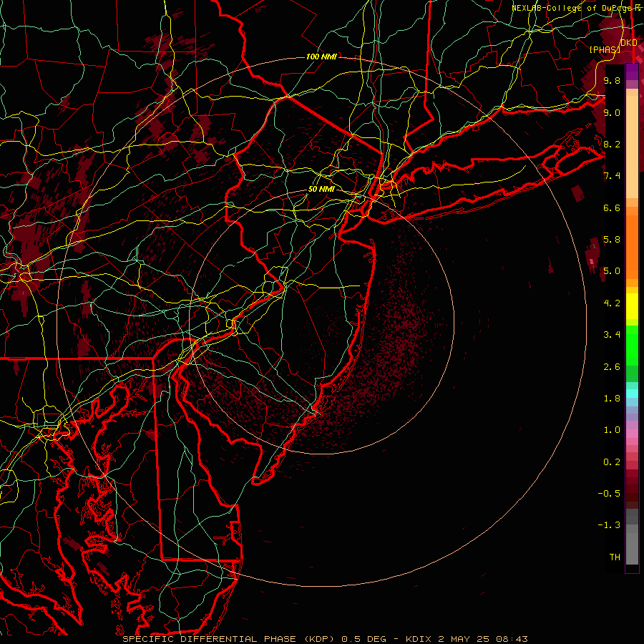Viewport: 644px width, 644px height.
Task: Click the 3.4 scale value
Action: point(612,335)
